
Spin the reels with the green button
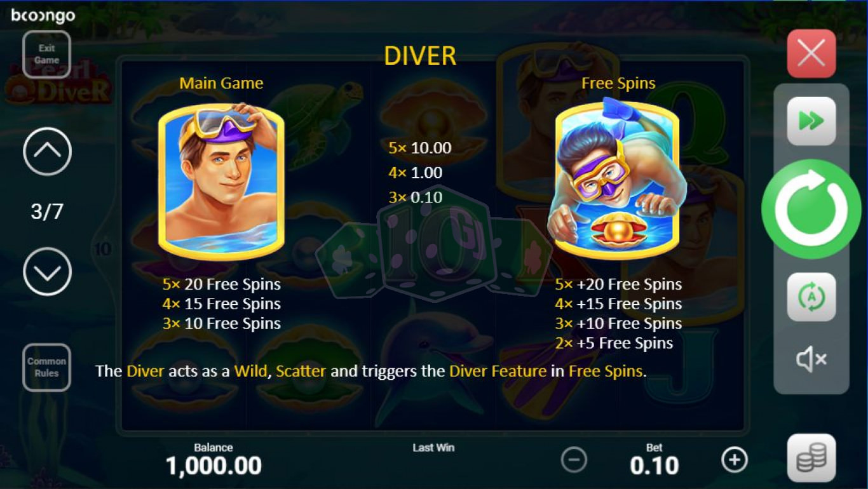point(811,209)
